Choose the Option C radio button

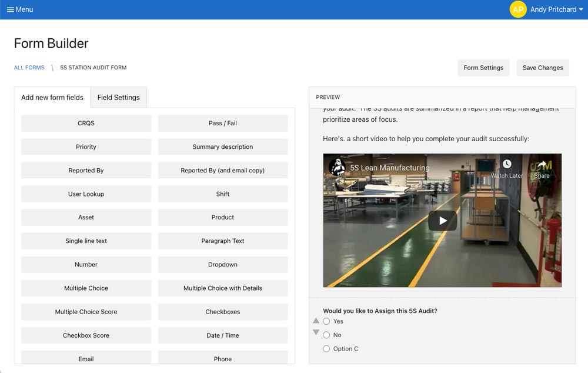point(327,349)
